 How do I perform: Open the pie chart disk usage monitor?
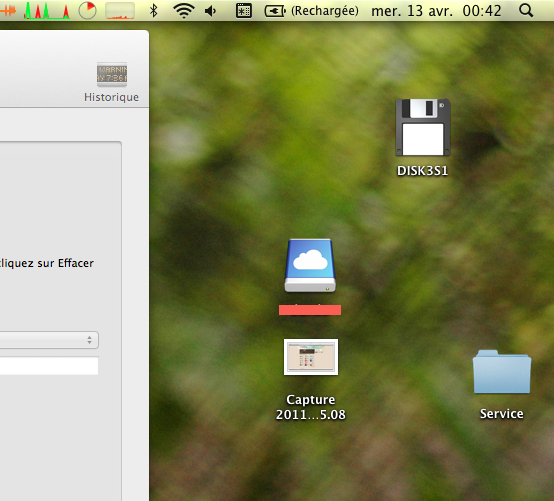click(87, 10)
